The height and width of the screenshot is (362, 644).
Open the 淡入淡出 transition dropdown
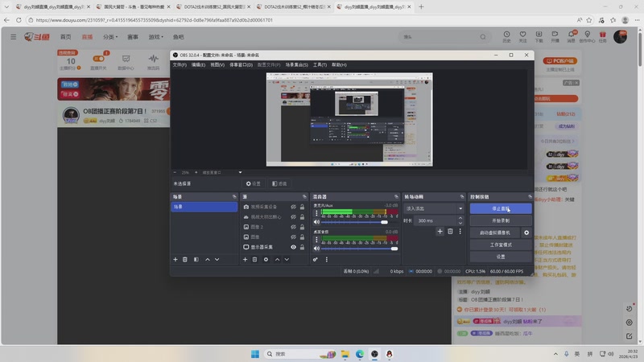click(434, 208)
